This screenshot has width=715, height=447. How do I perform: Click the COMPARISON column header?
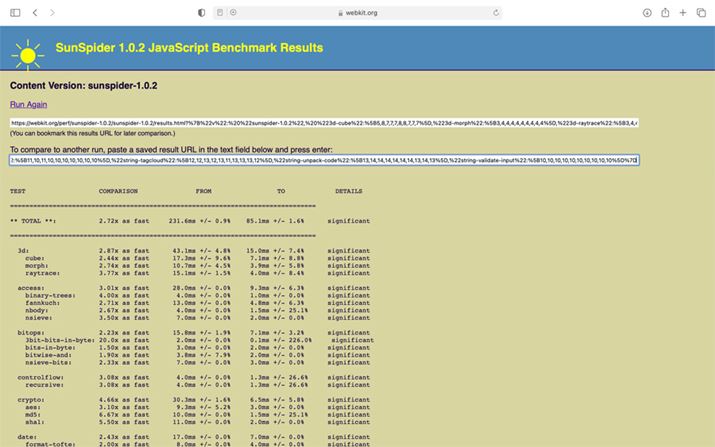point(118,191)
